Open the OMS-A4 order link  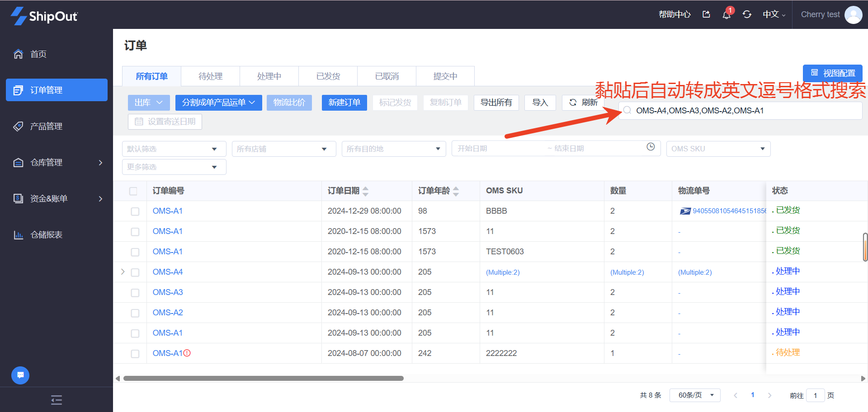(168, 272)
